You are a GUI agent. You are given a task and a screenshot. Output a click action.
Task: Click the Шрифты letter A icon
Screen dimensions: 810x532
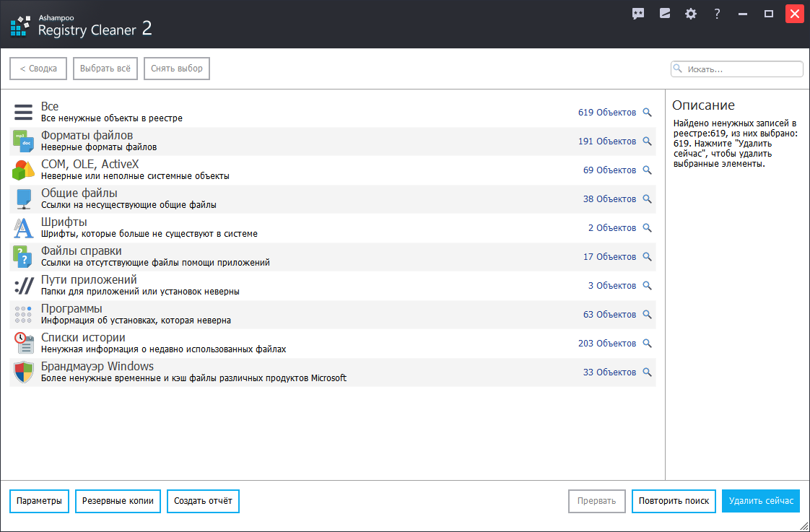(x=24, y=227)
